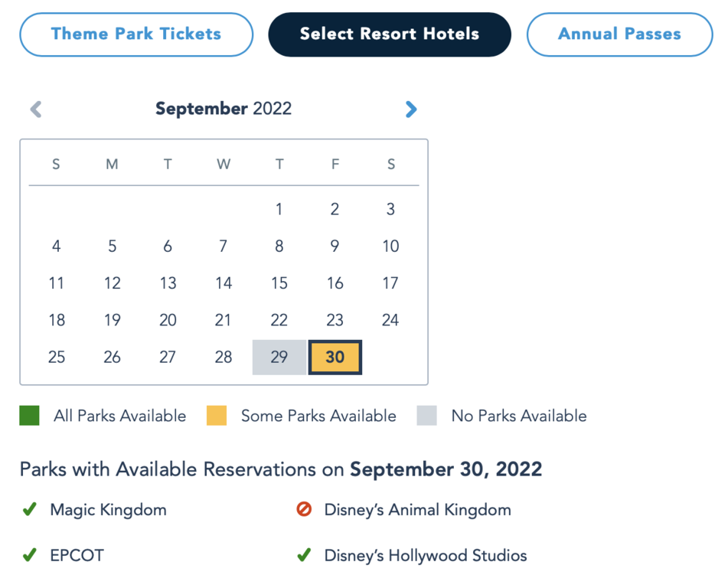The image size is (728, 588).
Task: Switch to the Theme Park Tickets tab
Action: [x=136, y=34]
